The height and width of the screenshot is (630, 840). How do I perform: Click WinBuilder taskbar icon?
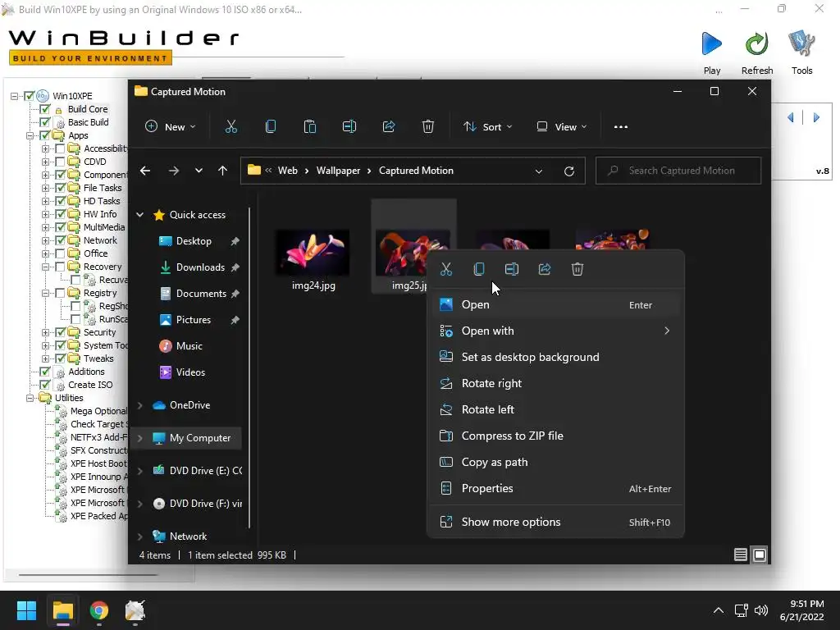135,610
